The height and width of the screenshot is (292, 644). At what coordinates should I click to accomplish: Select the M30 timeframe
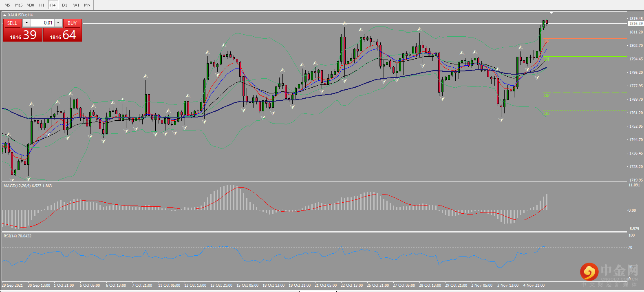click(30, 5)
